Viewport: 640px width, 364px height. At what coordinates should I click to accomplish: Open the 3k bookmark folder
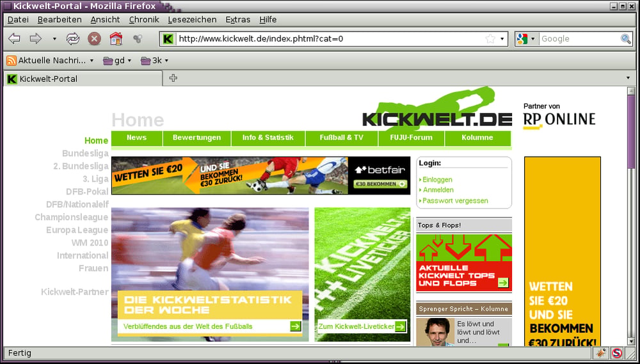tap(154, 60)
